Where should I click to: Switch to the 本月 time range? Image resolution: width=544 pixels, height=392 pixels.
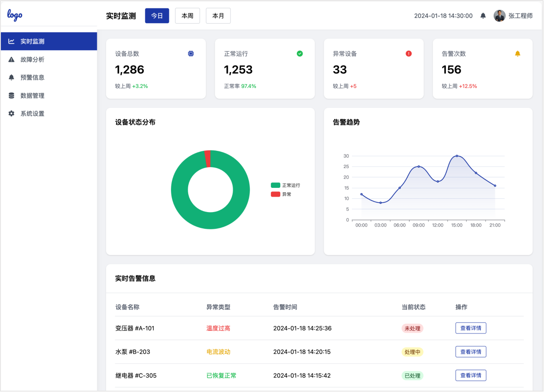(218, 16)
